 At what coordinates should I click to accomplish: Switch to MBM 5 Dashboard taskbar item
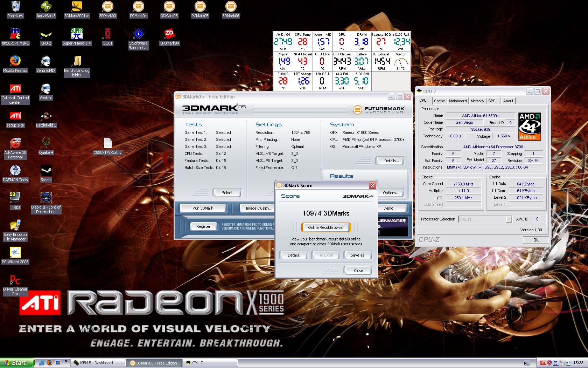coord(98,363)
